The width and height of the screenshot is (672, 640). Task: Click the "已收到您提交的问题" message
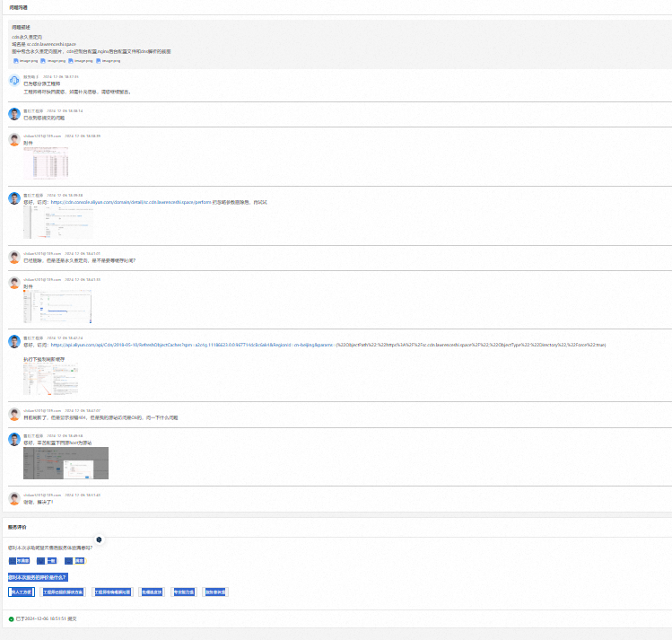(x=44, y=118)
